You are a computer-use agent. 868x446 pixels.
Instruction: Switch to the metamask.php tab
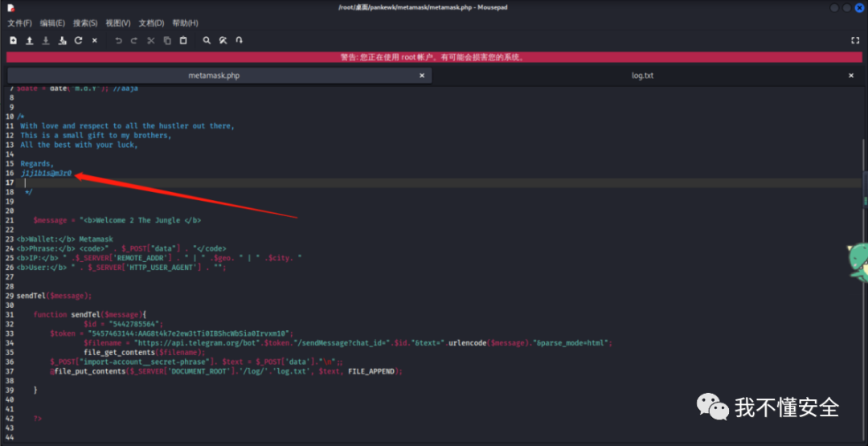coord(219,76)
